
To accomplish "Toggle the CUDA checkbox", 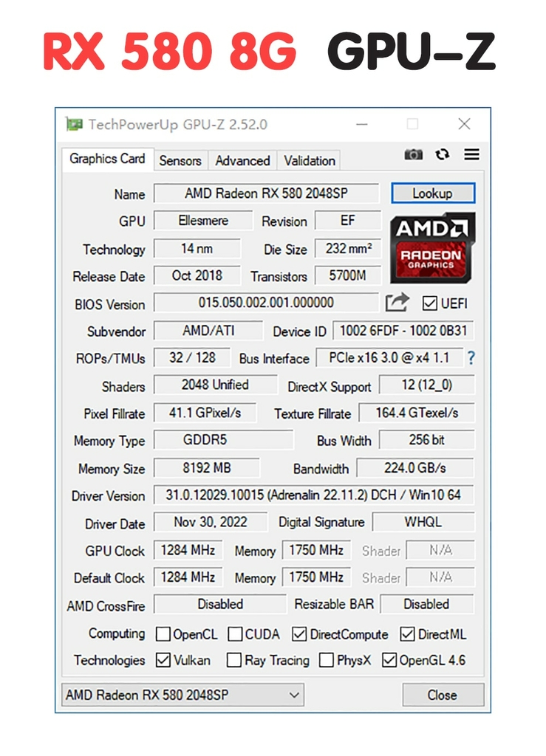I will (235, 634).
